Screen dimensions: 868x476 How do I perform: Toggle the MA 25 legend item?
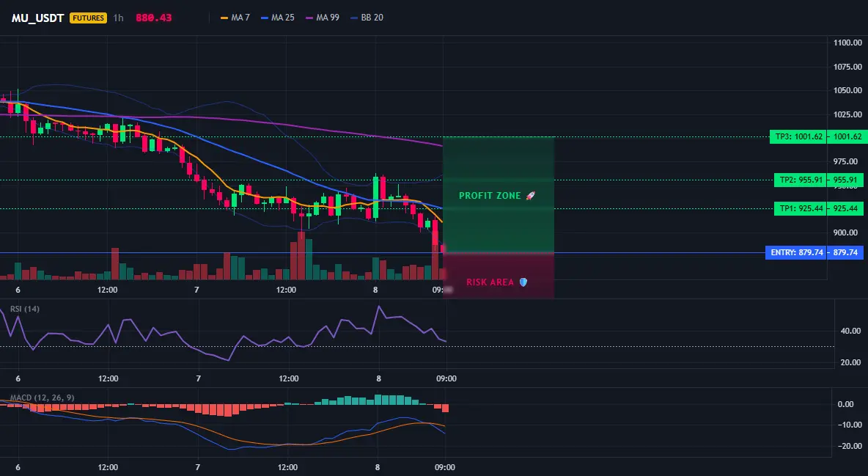[277, 18]
